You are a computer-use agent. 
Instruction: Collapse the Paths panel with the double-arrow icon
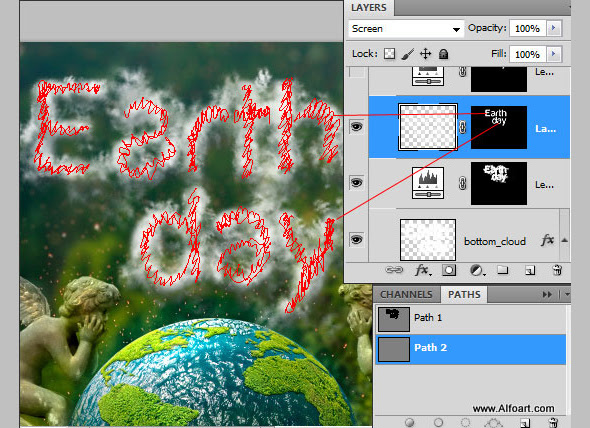[547, 295]
